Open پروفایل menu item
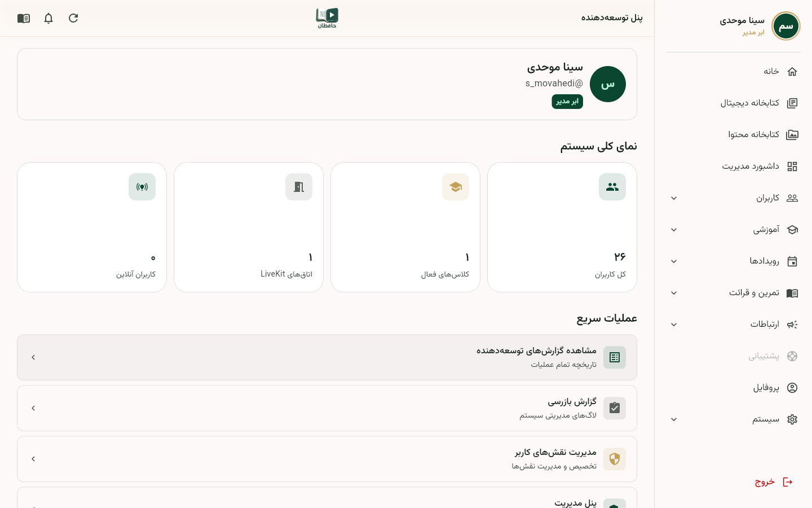Screen dimensions: 812x508 [733, 388]
